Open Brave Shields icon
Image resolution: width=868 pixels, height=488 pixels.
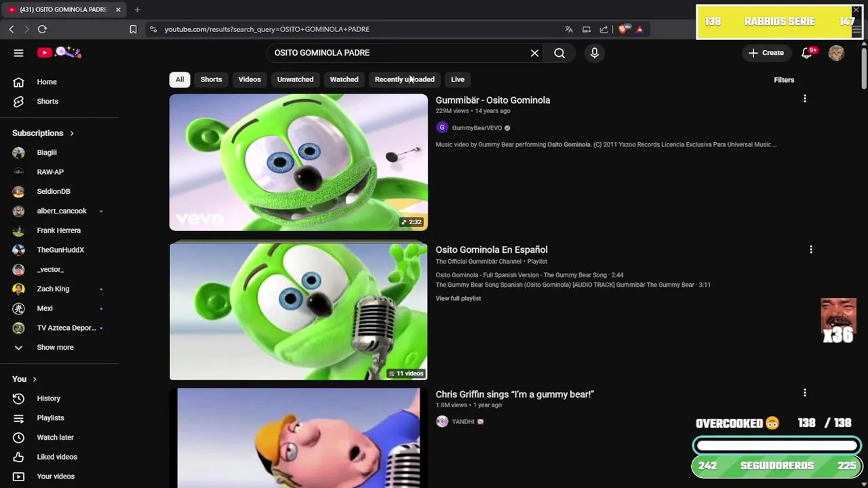pyautogui.click(x=623, y=29)
